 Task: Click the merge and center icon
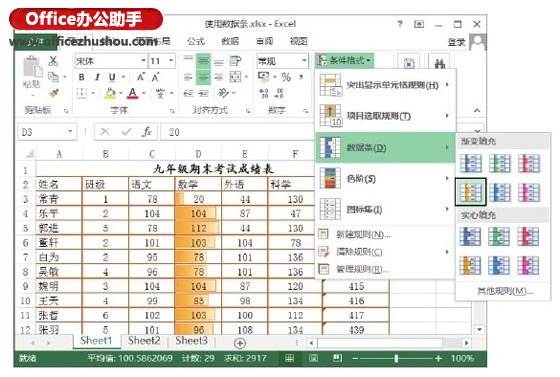click(x=235, y=77)
